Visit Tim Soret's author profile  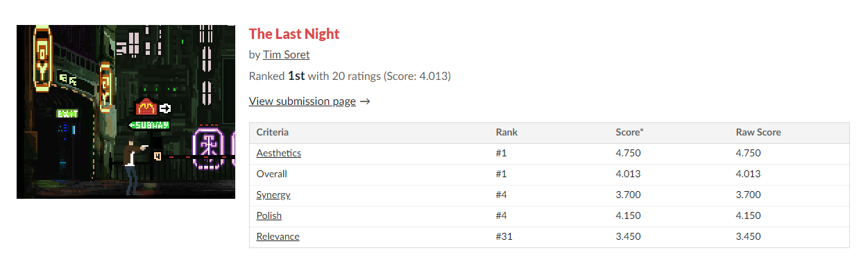pyautogui.click(x=286, y=54)
